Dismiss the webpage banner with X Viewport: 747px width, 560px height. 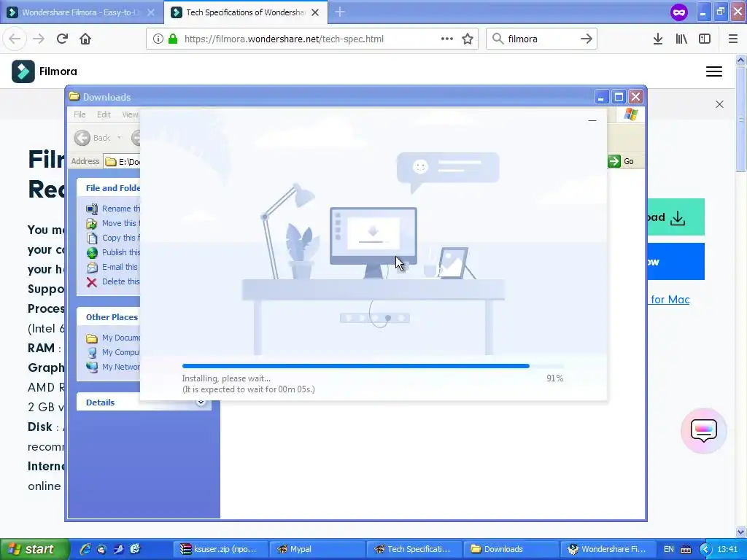coord(719,104)
